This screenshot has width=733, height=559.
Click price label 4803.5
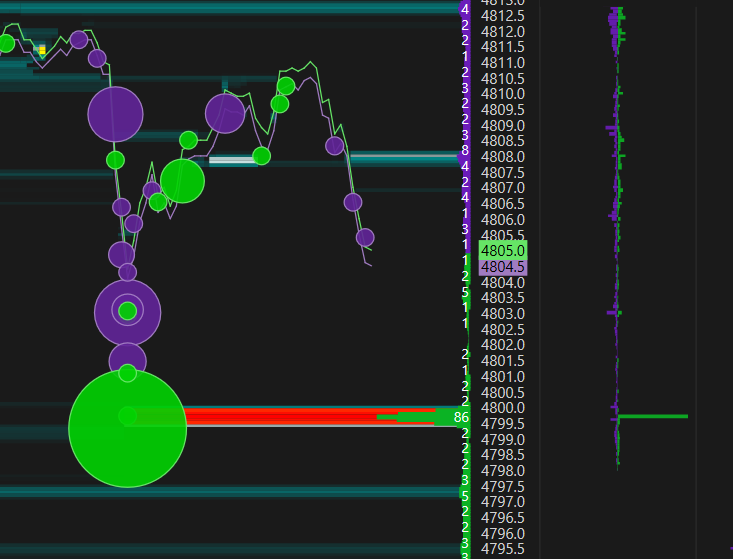coord(503,298)
